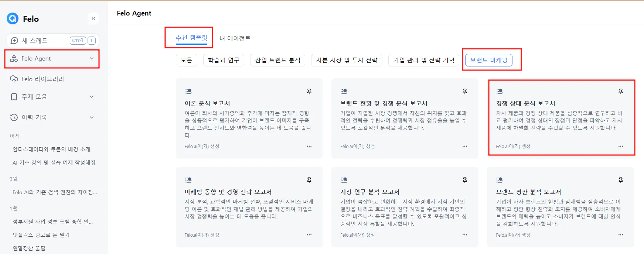Open history item 연말정산 꿀팁

[x=29, y=248]
